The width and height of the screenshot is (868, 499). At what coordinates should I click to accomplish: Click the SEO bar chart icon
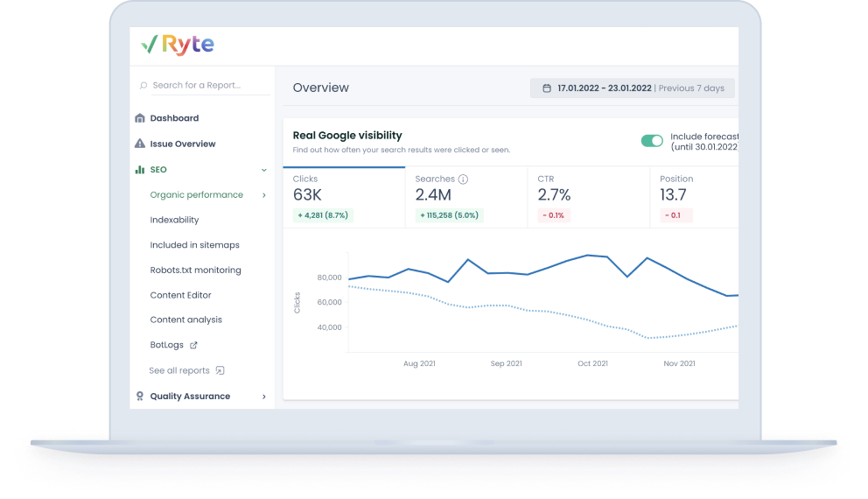pyautogui.click(x=140, y=170)
